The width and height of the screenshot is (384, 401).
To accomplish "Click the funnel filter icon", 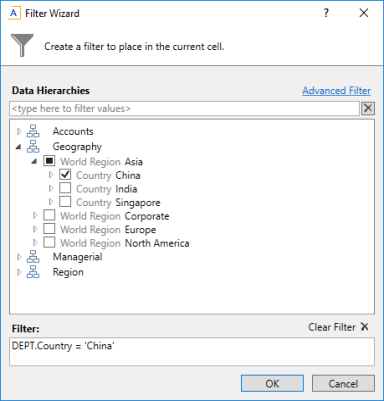I will tap(22, 45).
